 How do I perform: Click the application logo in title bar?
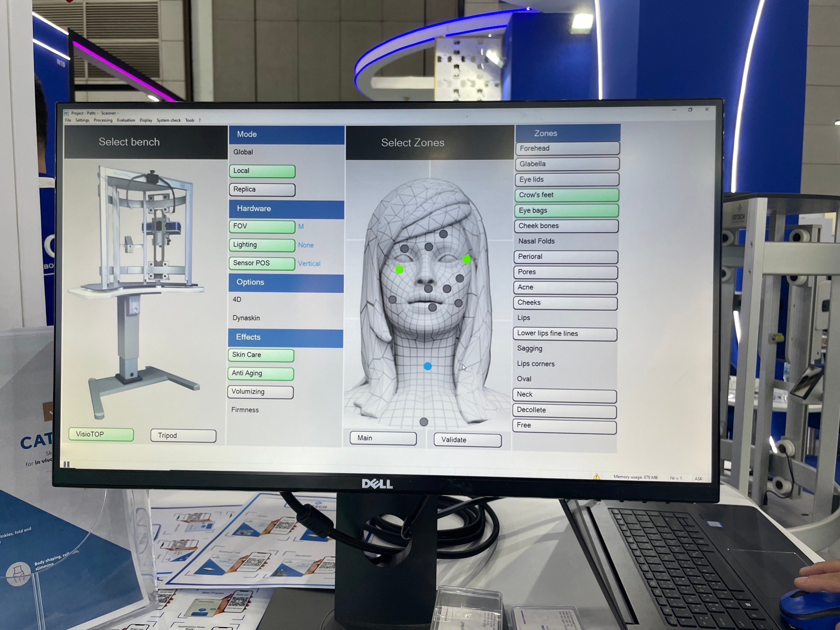(66, 113)
